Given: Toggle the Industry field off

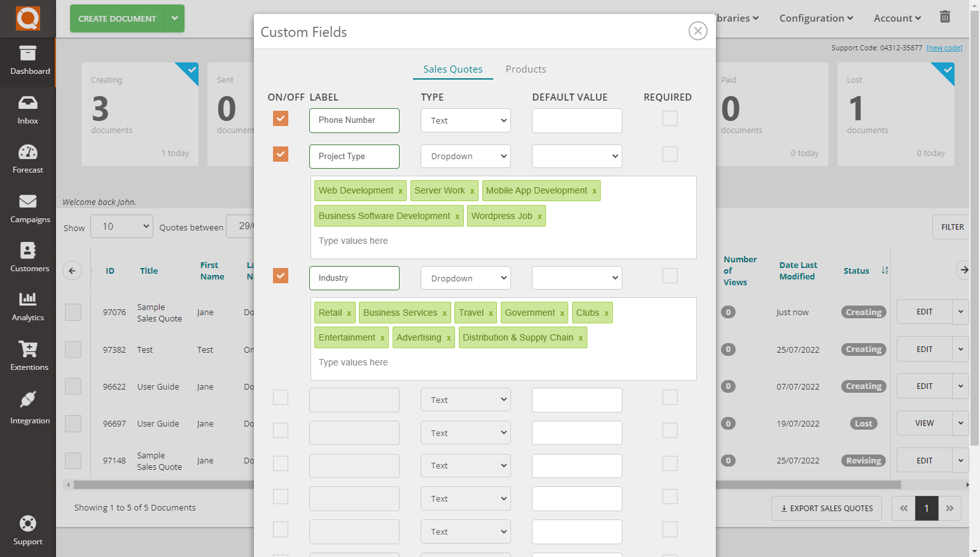Looking at the screenshot, I should point(281,276).
